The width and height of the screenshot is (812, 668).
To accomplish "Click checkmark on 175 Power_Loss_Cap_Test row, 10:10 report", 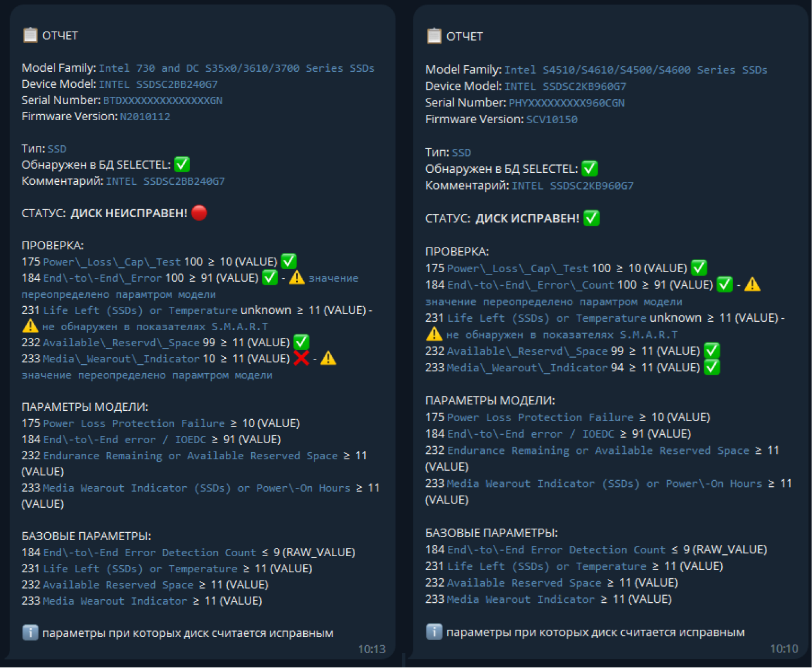I will pos(699,268).
